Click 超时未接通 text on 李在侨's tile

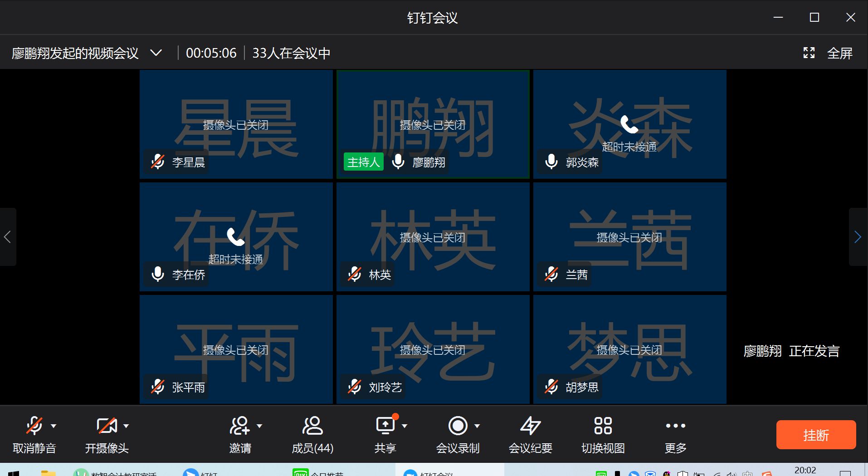click(236, 259)
